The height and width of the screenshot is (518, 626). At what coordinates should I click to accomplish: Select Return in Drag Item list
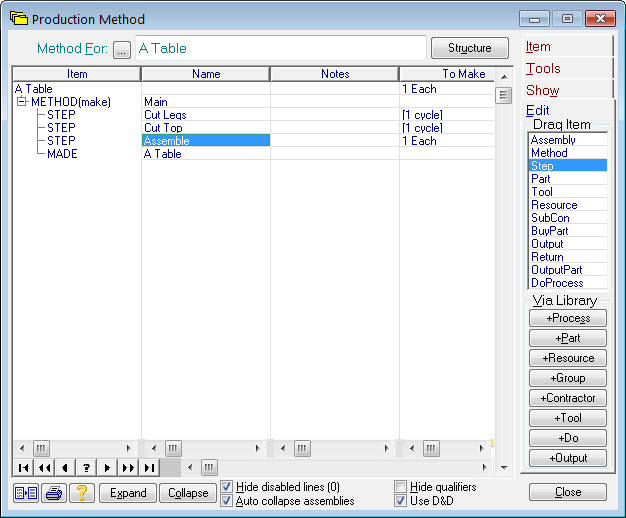click(x=568, y=256)
